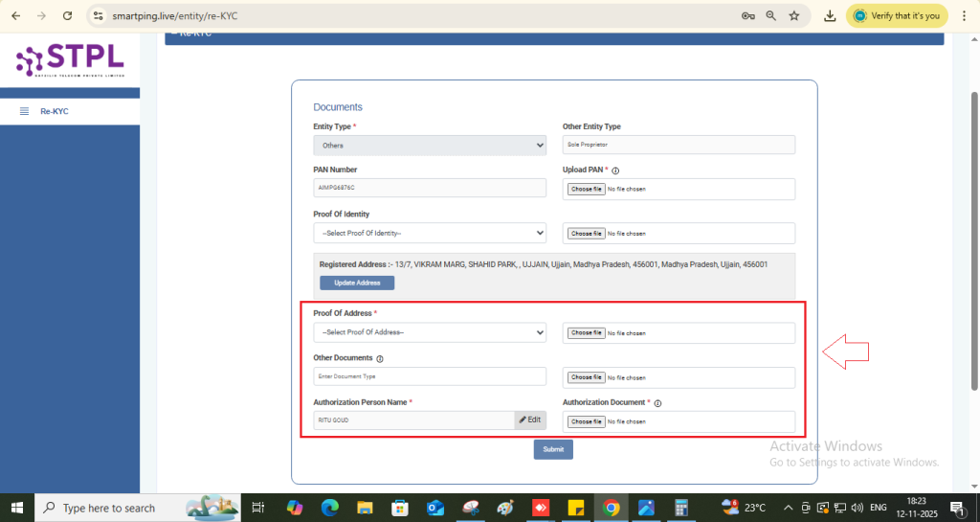The width and height of the screenshot is (980, 522).
Task: Click the Enter Document Type field
Action: pos(429,377)
